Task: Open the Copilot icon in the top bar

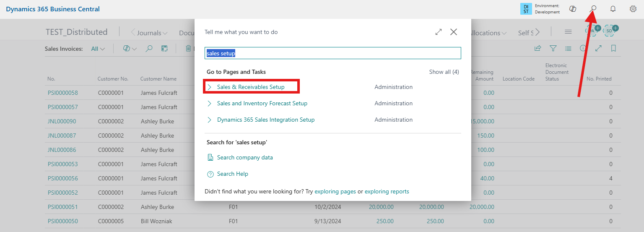Action: click(573, 9)
